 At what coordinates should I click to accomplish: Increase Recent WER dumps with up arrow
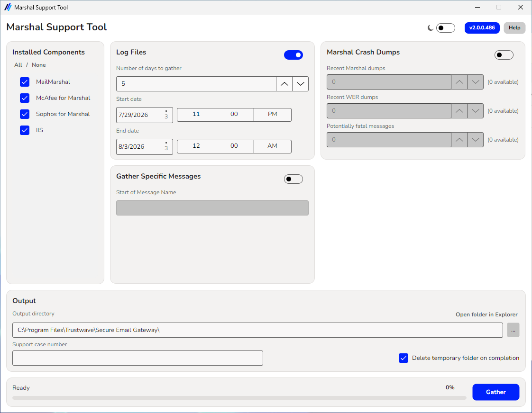[x=459, y=111]
